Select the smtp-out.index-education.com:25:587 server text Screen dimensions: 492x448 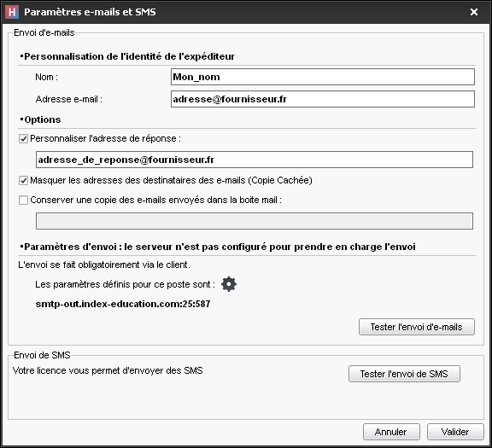click(x=123, y=304)
